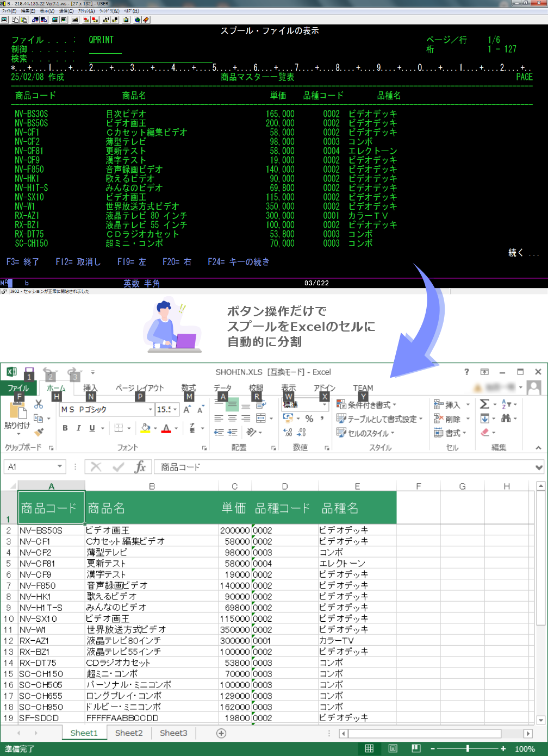Toggle Bold formatting

(x=65, y=428)
